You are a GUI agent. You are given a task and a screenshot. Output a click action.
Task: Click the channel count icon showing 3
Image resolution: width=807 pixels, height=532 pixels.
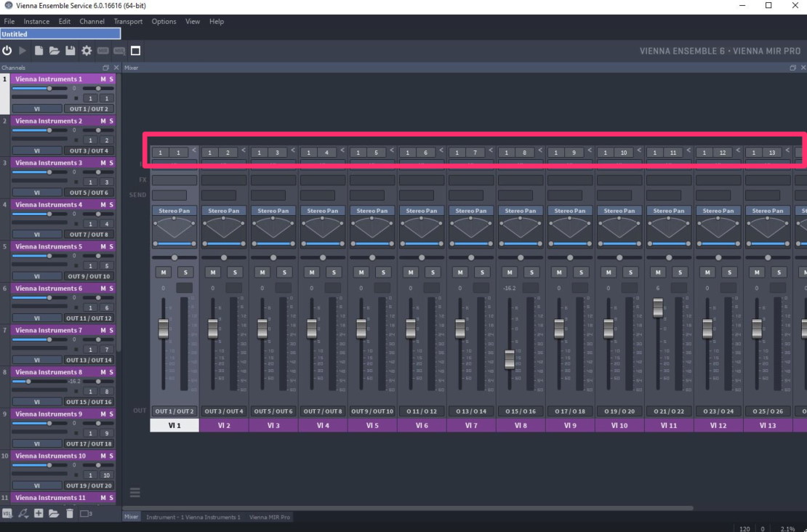pyautogui.click(x=86, y=513)
